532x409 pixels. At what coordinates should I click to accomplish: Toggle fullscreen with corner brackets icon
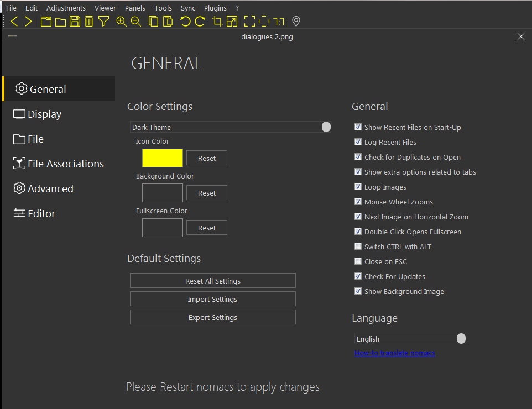(250, 22)
